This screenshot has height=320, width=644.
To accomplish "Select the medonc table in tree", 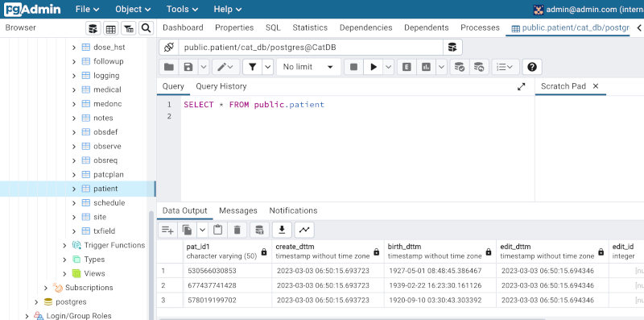I will (108, 104).
